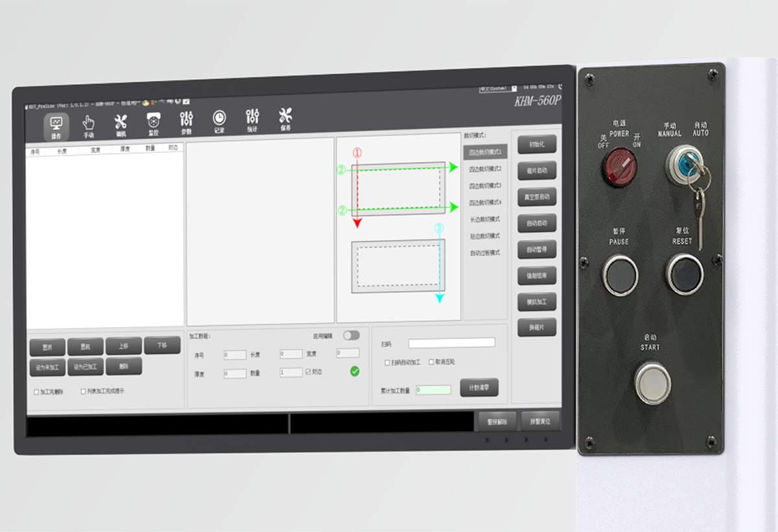This screenshot has height=532, width=778.
Task: Enable the 扫码自动加工 checkbox
Action: (x=387, y=362)
